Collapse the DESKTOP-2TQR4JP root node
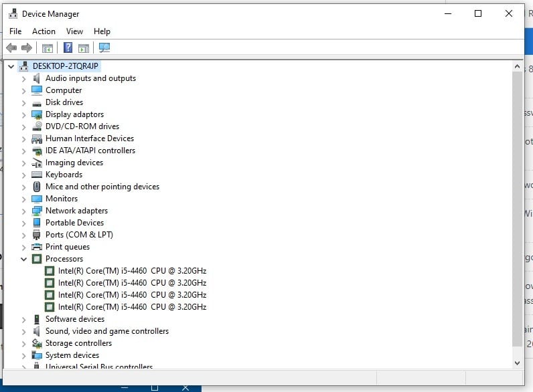The image size is (533, 392). (11, 66)
